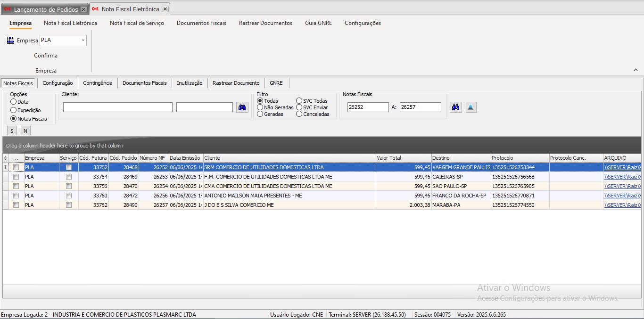
Task: Sort by the Valor Total column header
Action: pos(403,158)
